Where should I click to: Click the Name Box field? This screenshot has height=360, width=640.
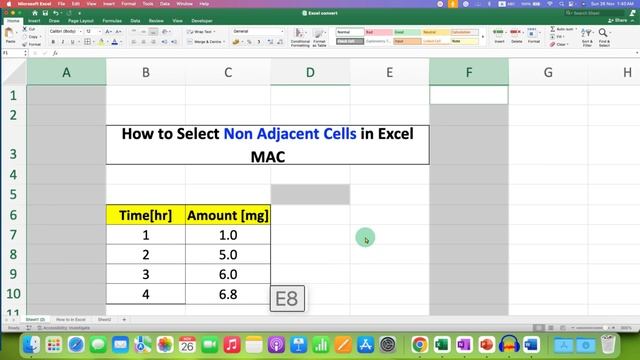point(14,53)
